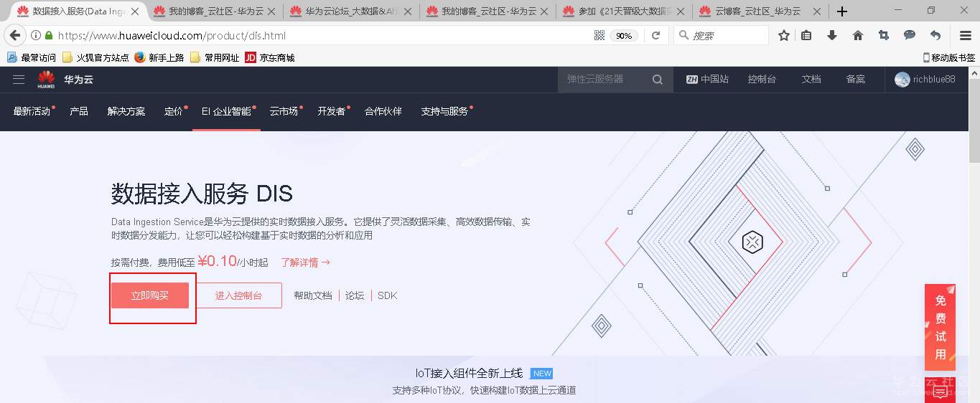Click the browser URL address field
The width and height of the screenshot is (980, 403).
tap(323, 35)
